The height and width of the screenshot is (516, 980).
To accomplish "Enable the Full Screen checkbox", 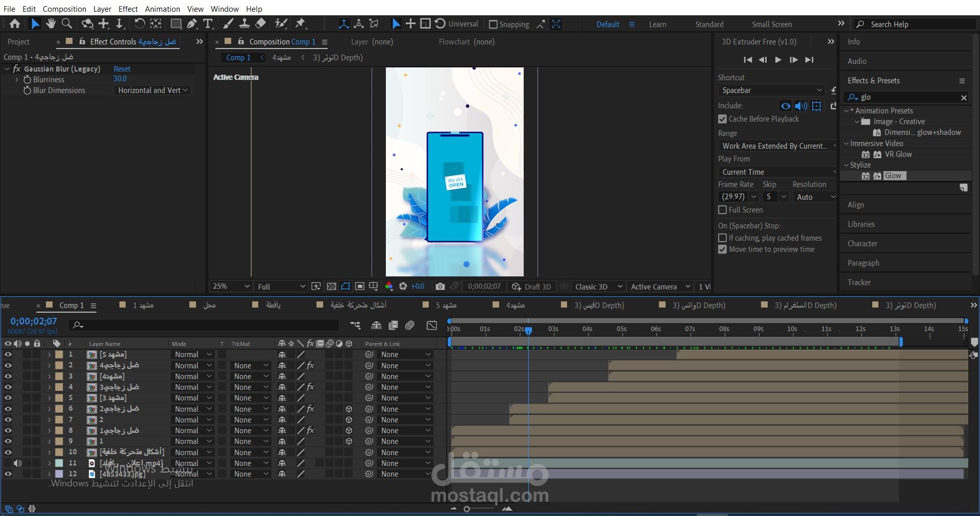I will (x=722, y=210).
